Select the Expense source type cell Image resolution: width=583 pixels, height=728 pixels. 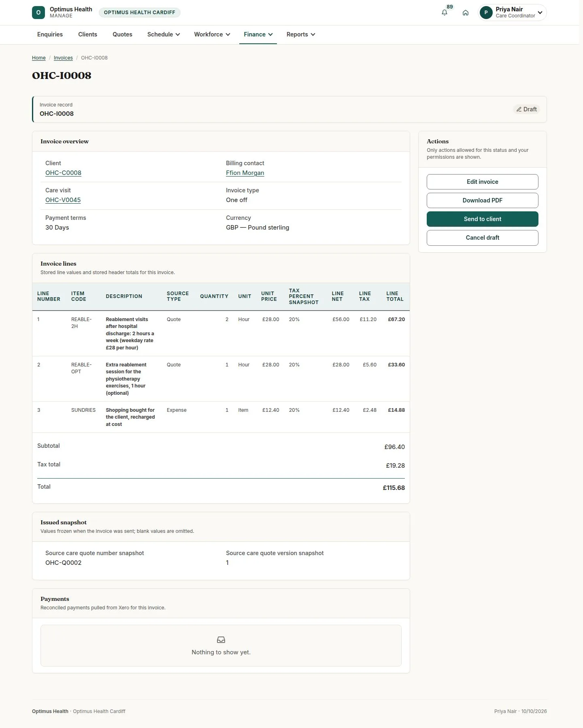(177, 410)
